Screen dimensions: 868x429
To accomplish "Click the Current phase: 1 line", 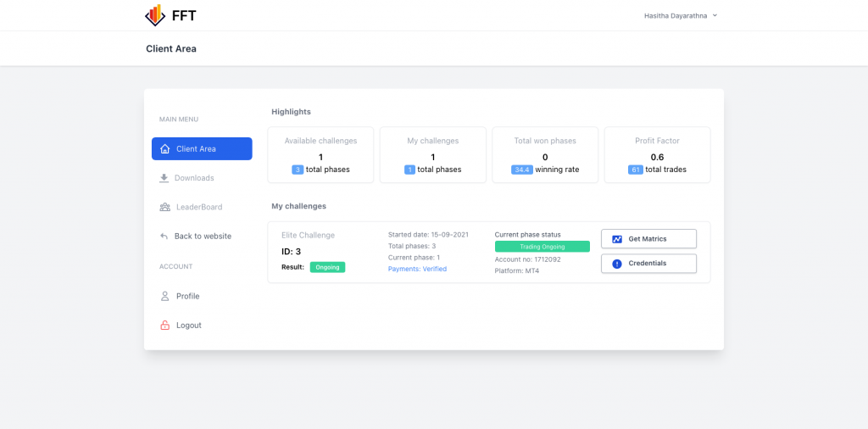I will pos(414,258).
